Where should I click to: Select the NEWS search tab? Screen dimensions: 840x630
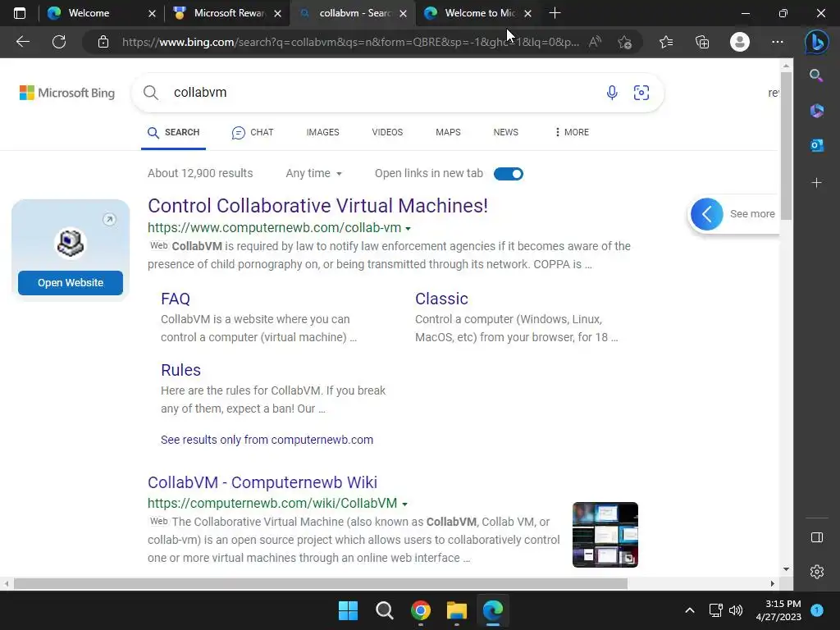pyautogui.click(x=505, y=132)
